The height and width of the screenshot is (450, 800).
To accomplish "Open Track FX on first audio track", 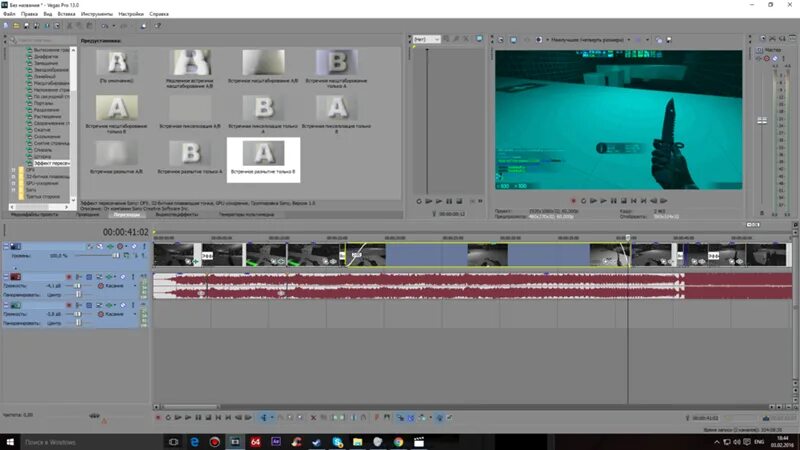I will tap(109, 277).
